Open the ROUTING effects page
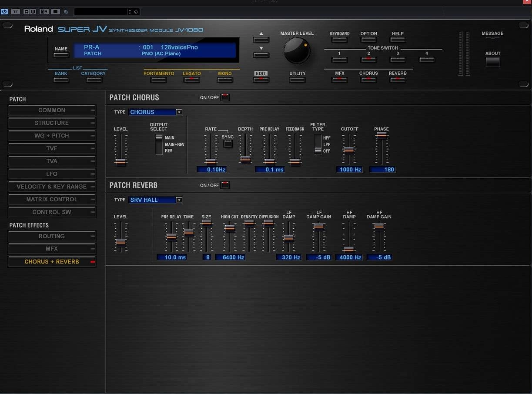This screenshot has height=394, width=532. pyautogui.click(x=52, y=236)
